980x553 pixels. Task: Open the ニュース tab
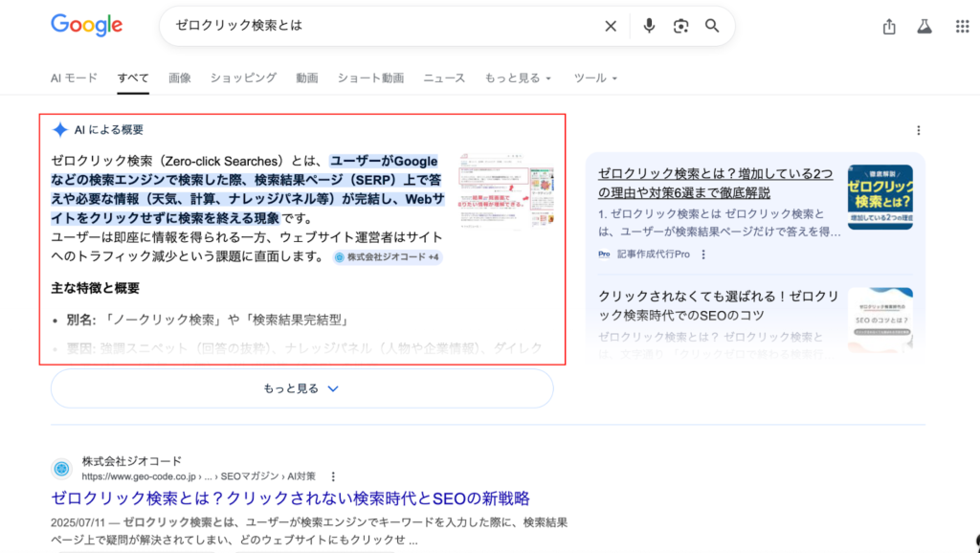click(444, 77)
